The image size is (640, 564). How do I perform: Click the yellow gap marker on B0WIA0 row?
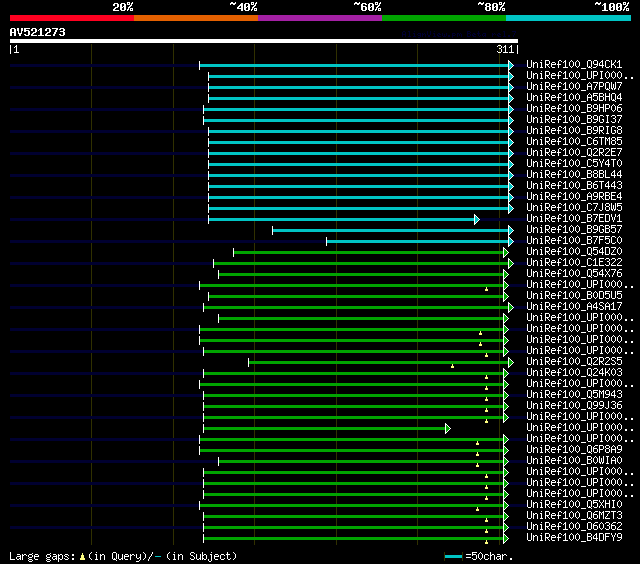pyautogui.click(x=477, y=466)
